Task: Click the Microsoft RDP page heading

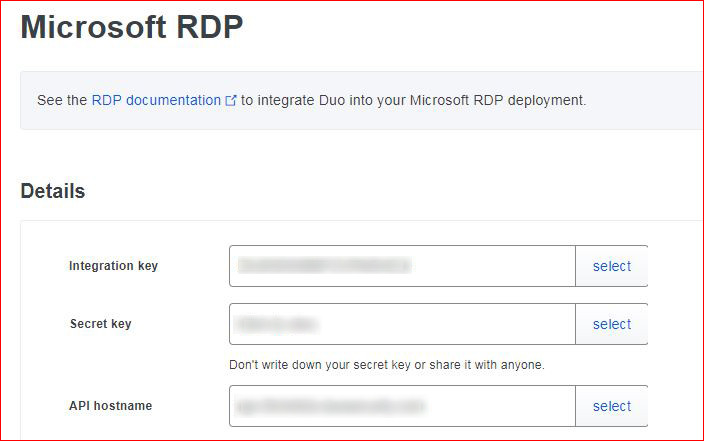Action: [x=132, y=27]
